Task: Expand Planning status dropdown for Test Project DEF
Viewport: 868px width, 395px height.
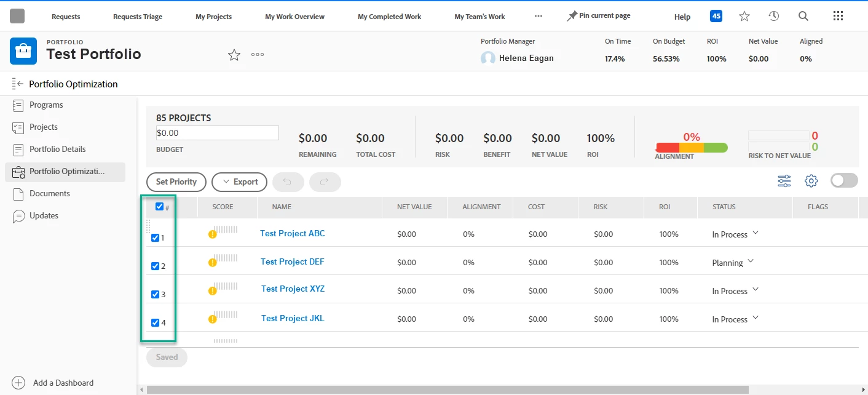Action: (751, 261)
